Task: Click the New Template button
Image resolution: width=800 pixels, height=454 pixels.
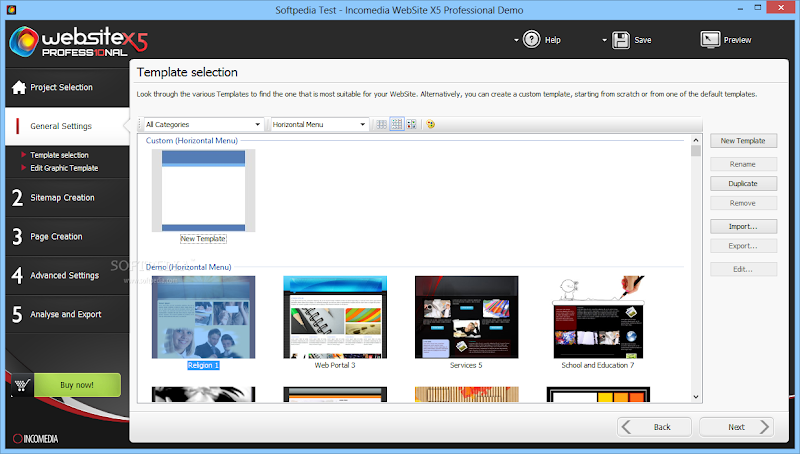Action: pyautogui.click(x=743, y=141)
